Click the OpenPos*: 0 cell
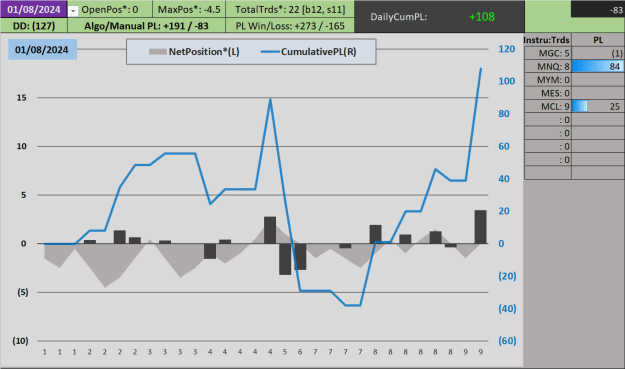Image resolution: width=625 pixels, height=369 pixels. click(x=110, y=9)
